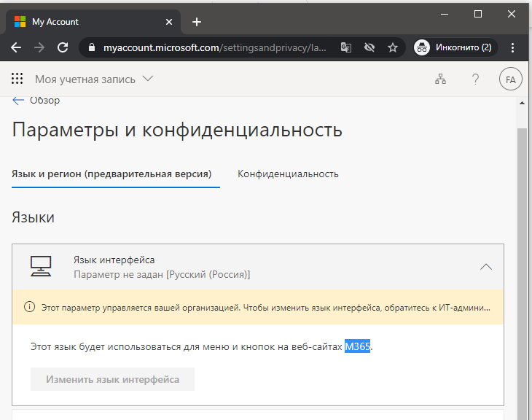Image resolution: width=532 pixels, height=420 pixels.
Task: Click the browser back arrow
Action: (x=16, y=47)
